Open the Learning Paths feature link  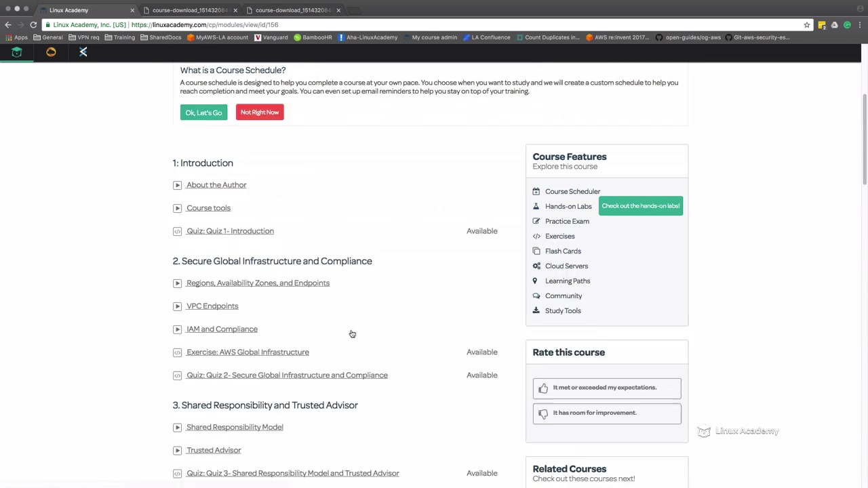568,281
